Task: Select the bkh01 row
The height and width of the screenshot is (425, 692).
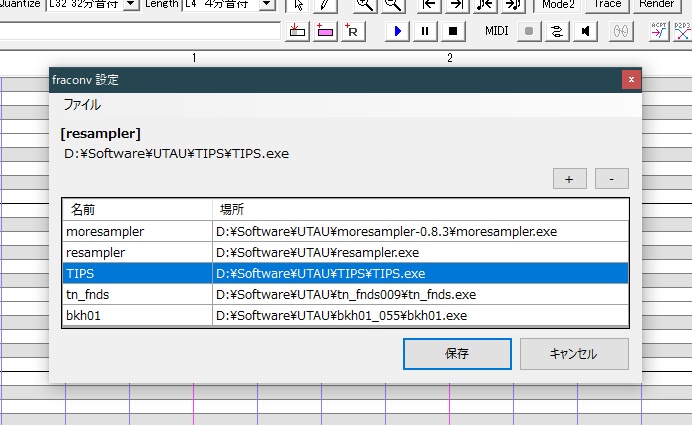Action: (346, 316)
